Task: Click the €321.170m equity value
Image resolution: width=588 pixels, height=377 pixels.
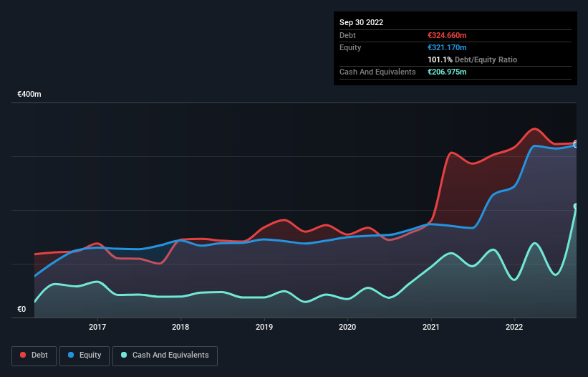Action: coord(447,47)
